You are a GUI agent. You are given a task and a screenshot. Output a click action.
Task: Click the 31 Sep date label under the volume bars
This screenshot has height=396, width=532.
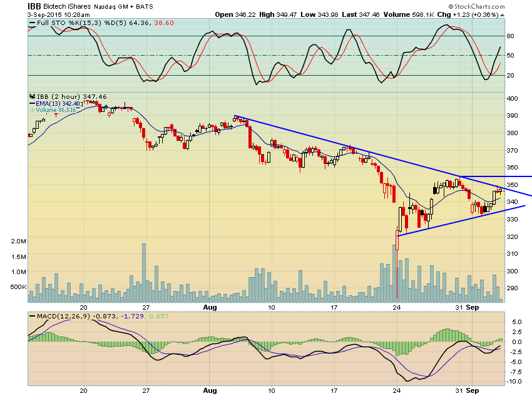tap(467, 307)
